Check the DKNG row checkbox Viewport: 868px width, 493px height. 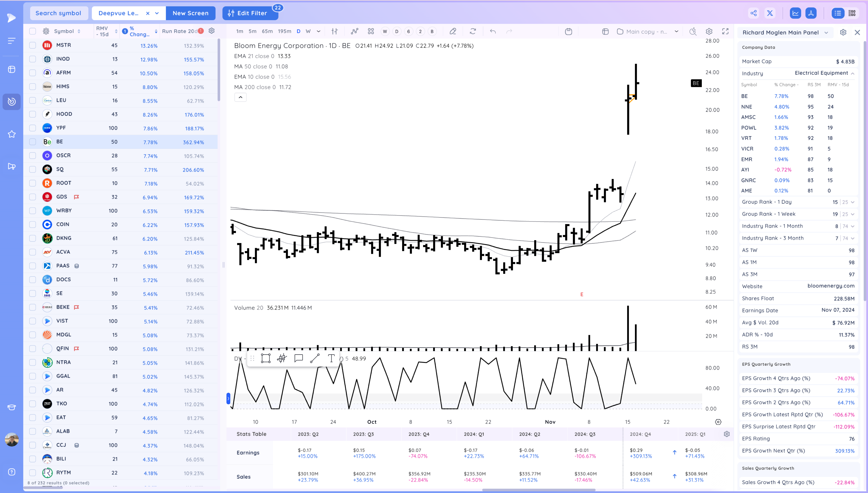pos(33,238)
